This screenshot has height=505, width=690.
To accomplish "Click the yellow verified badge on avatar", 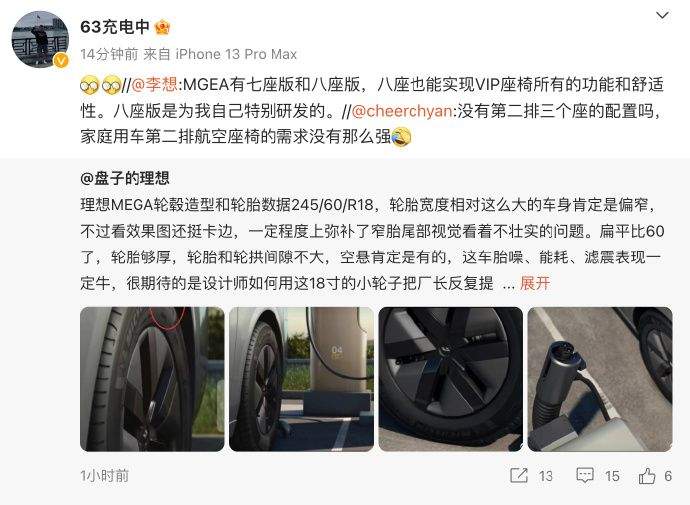I will pos(61,60).
